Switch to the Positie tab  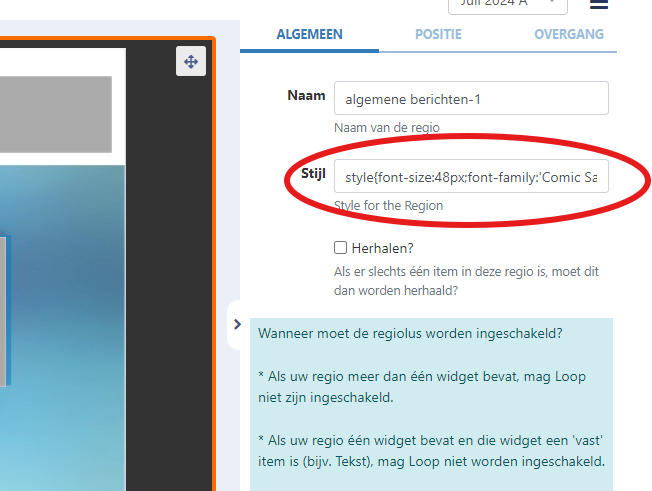[438, 34]
